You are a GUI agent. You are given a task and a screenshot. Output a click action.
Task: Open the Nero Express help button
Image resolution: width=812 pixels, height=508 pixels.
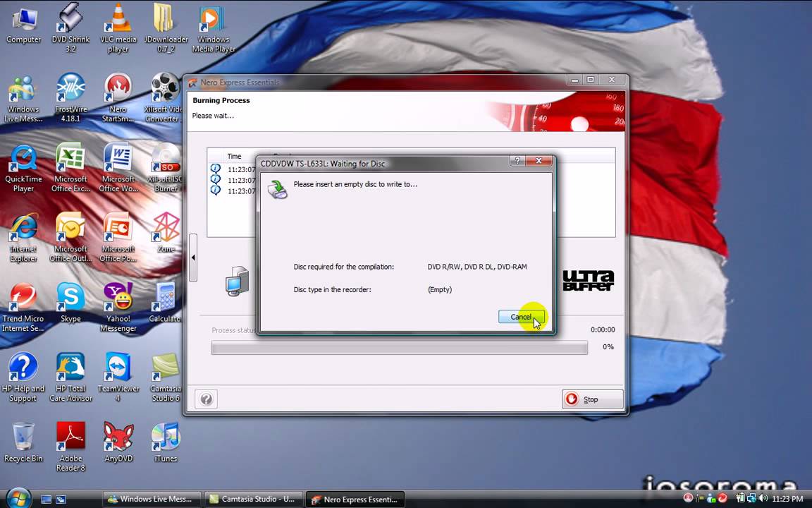[206, 399]
